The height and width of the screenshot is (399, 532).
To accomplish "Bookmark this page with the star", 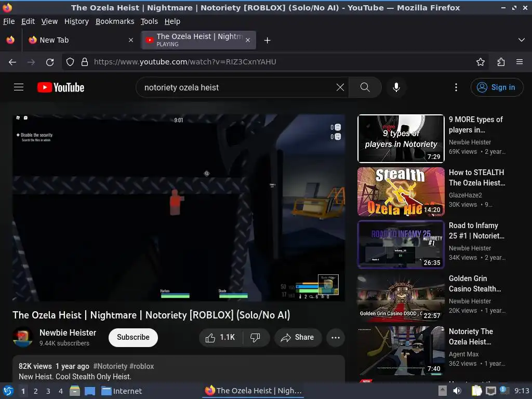I will coord(481,62).
